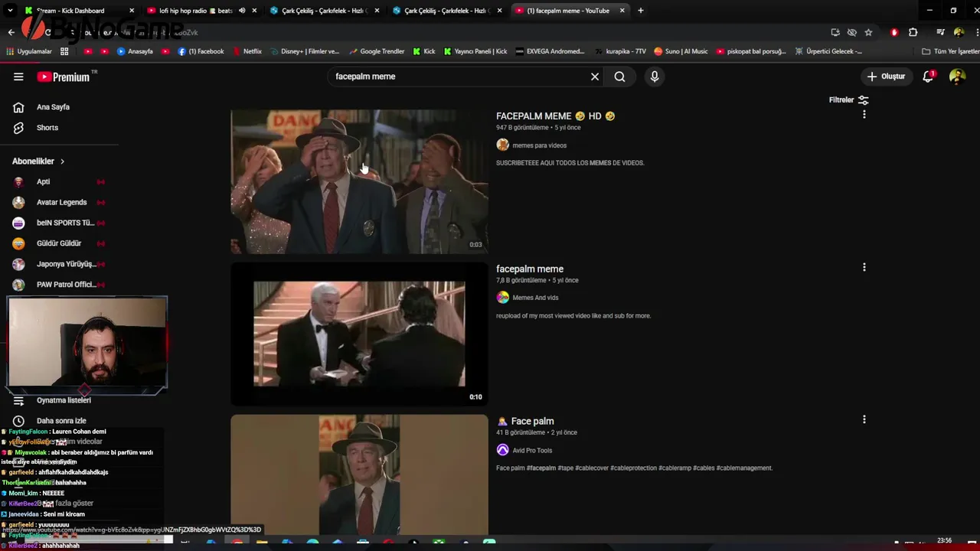Open the Netflix bookmark
Viewport: 980px width, 551px height.
(x=247, y=51)
